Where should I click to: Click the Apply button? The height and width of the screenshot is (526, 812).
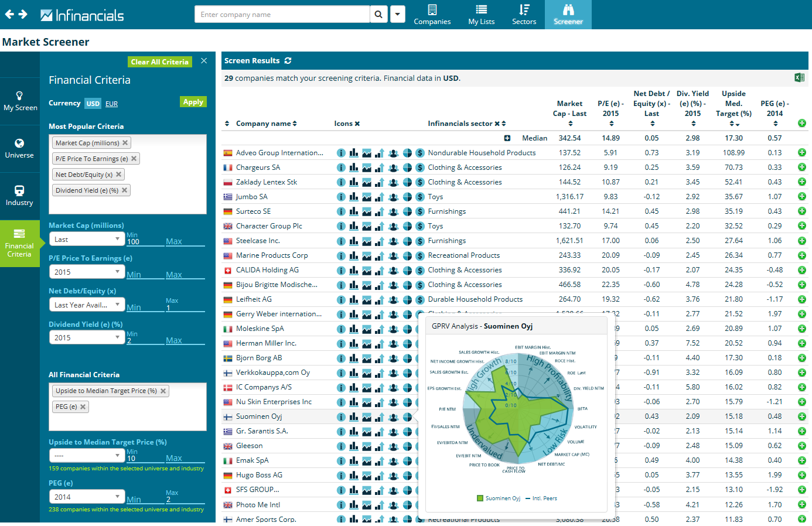coord(193,102)
